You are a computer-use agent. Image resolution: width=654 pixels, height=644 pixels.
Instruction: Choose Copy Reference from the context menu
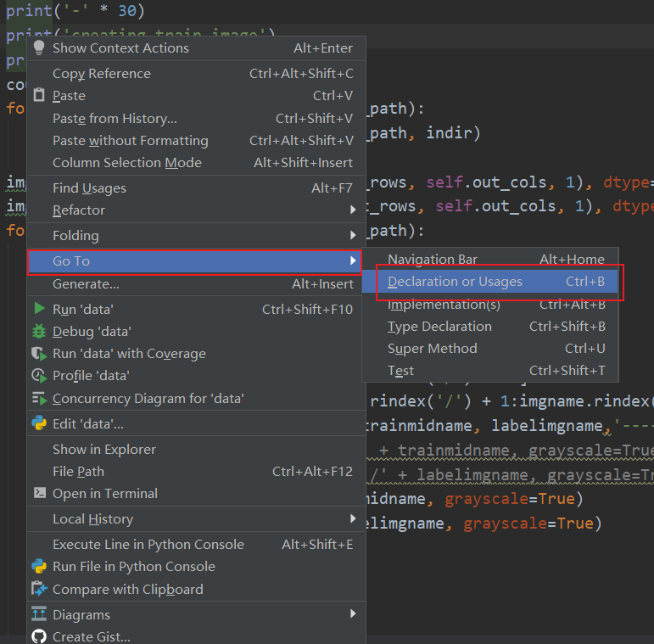(x=197, y=74)
